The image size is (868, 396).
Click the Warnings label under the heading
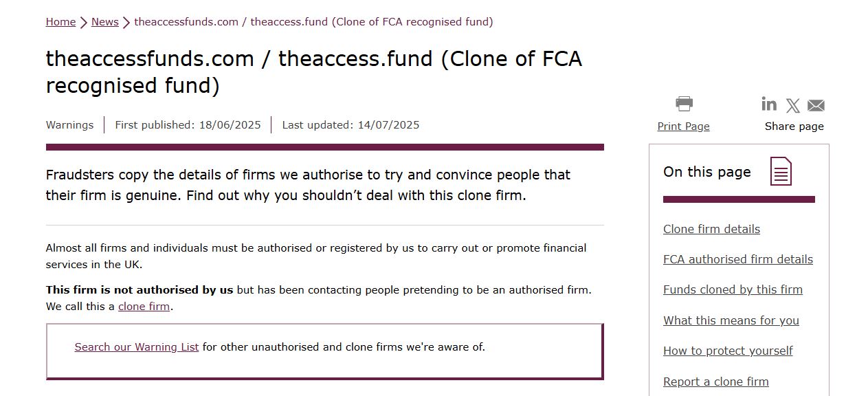(69, 124)
